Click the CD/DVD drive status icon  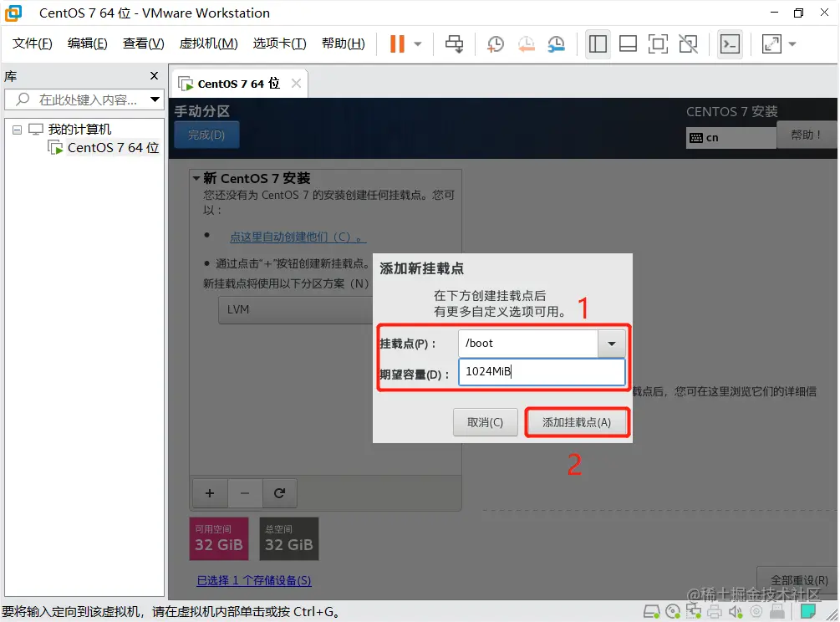(x=674, y=611)
